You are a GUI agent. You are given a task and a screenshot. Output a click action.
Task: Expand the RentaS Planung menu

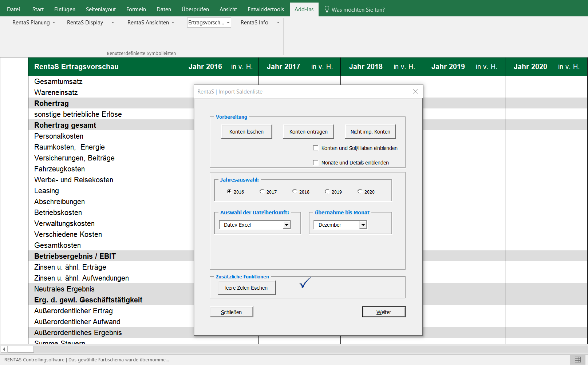[54, 22]
